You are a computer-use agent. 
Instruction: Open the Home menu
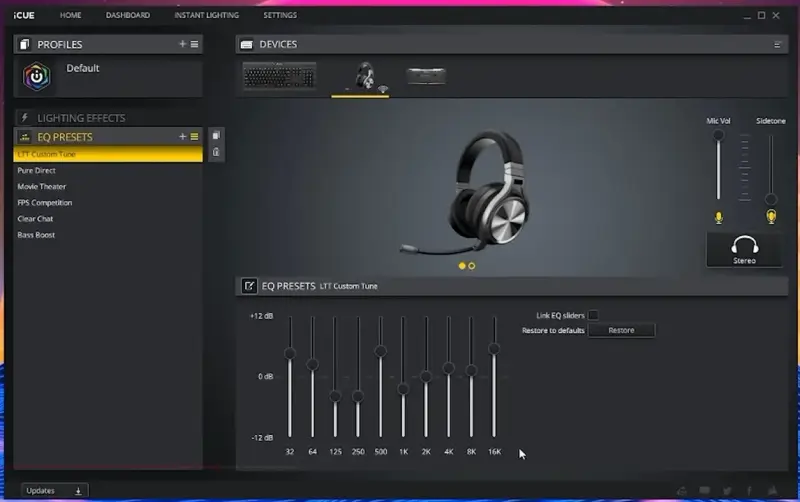70,15
